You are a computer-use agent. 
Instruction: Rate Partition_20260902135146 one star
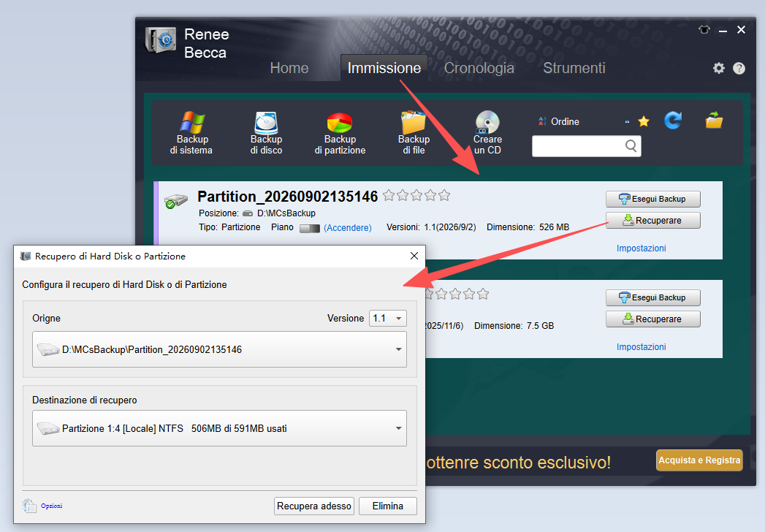389,196
